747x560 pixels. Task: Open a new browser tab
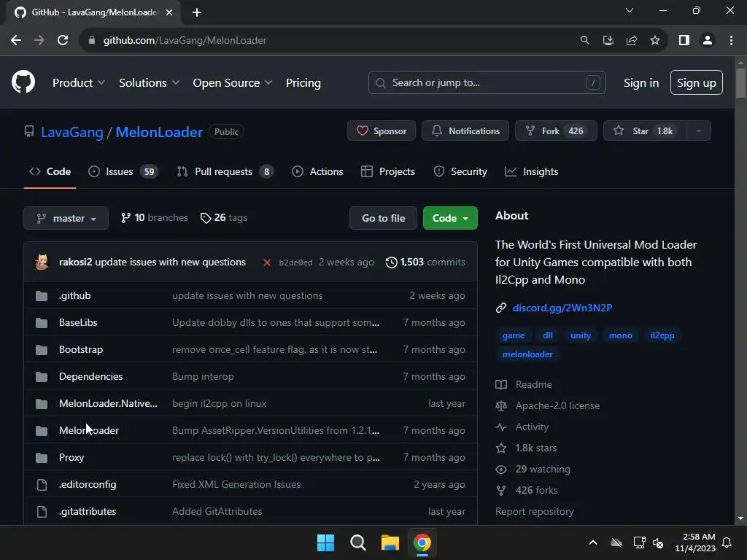tap(197, 12)
